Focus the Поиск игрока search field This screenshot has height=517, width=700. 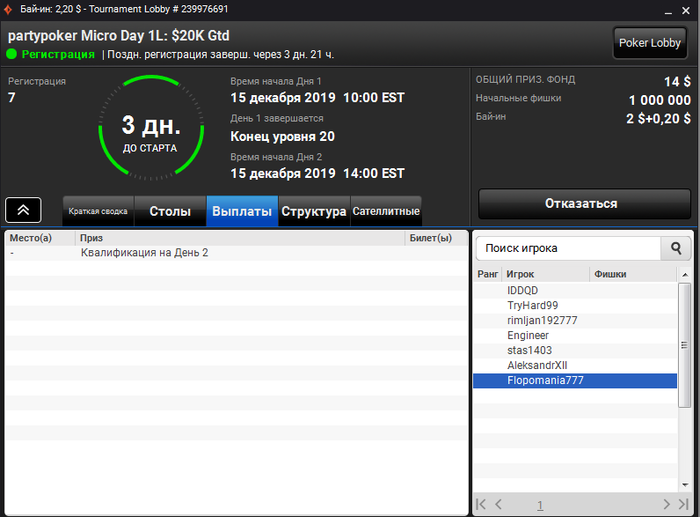(x=568, y=248)
